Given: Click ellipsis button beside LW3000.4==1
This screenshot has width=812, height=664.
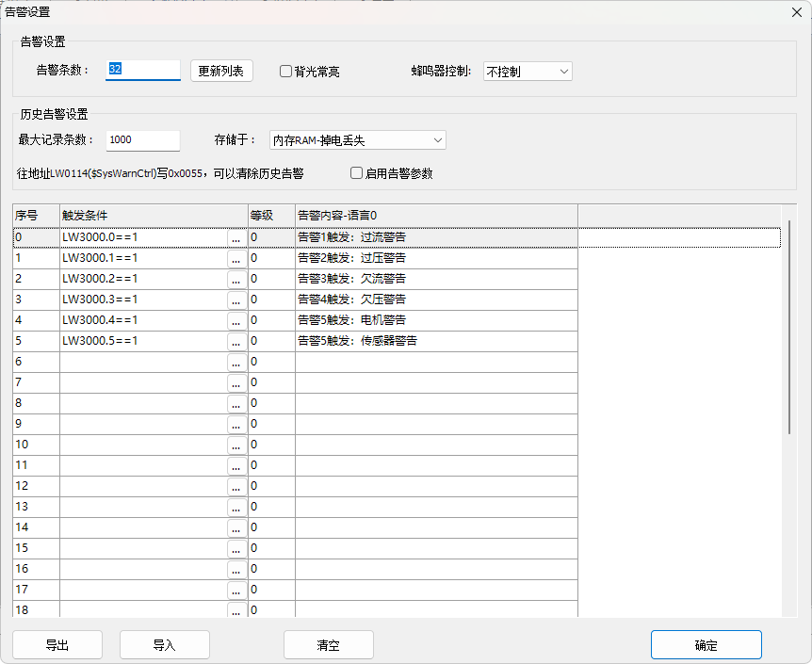Looking at the screenshot, I should tap(236, 320).
